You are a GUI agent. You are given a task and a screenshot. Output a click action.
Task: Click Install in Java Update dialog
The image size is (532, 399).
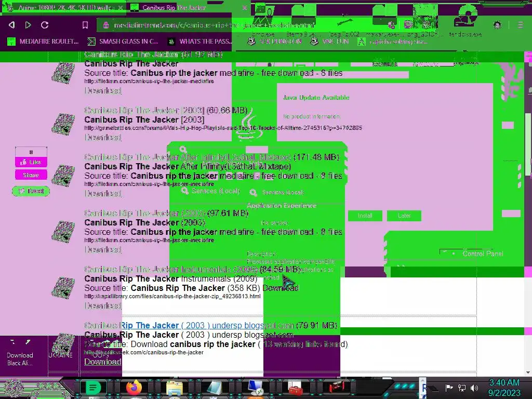tap(365, 216)
